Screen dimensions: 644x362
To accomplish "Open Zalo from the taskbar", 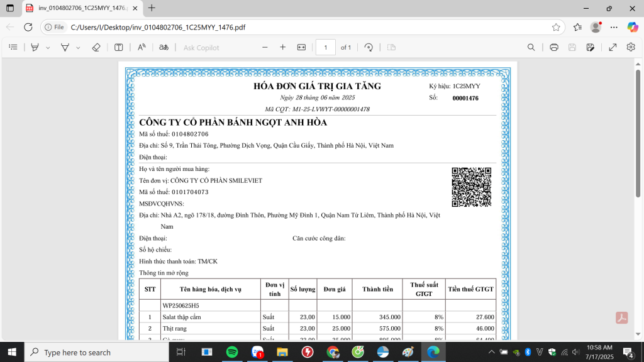I will (x=257, y=352).
